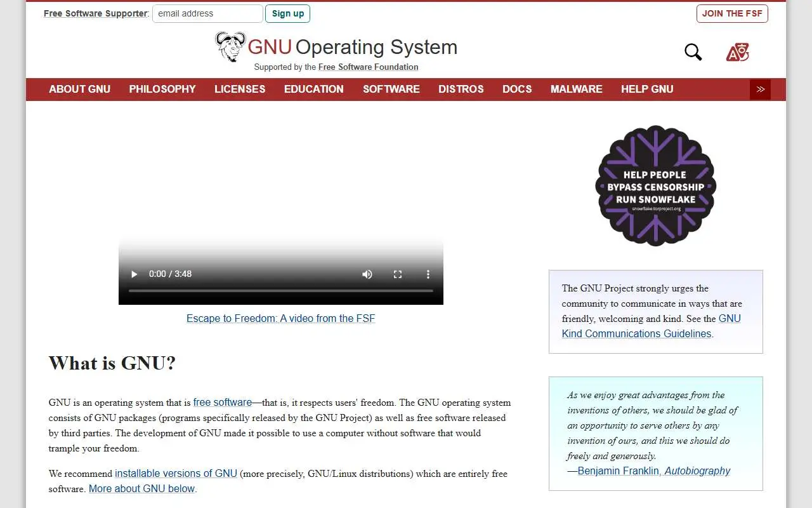The width and height of the screenshot is (812, 508).
Task: Click the 0:00 / 3:48 time display
Action: pyautogui.click(x=170, y=274)
